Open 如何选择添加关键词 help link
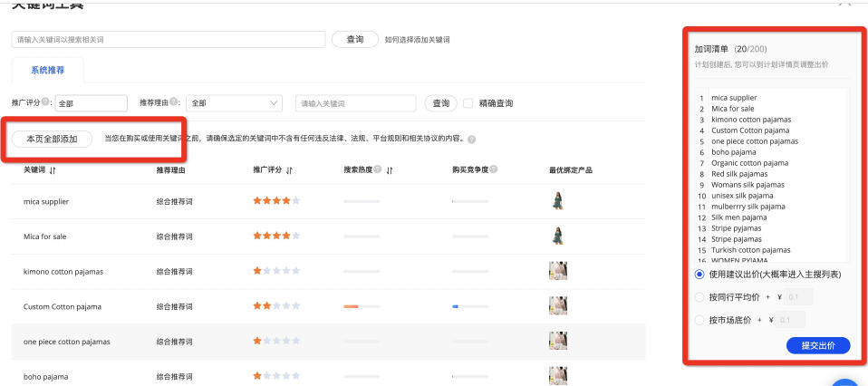Screen dimensions: 868x386 pyautogui.click(x=417, y=40)
